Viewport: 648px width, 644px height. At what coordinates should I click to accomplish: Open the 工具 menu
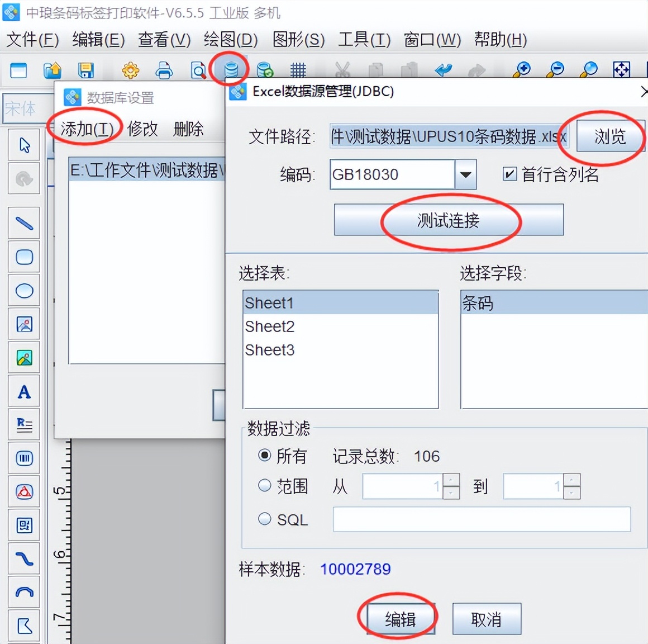tap(363, 40)
